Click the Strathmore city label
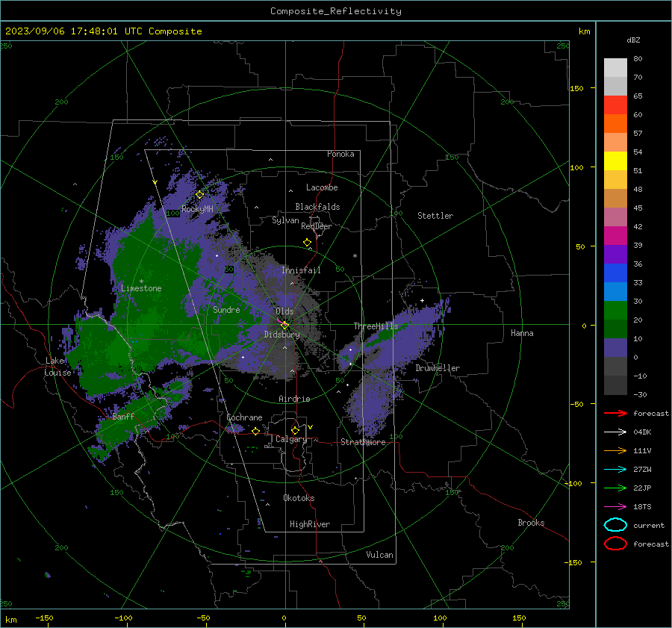672x628 pixels. pyautogui.click(x=363, y=442)
